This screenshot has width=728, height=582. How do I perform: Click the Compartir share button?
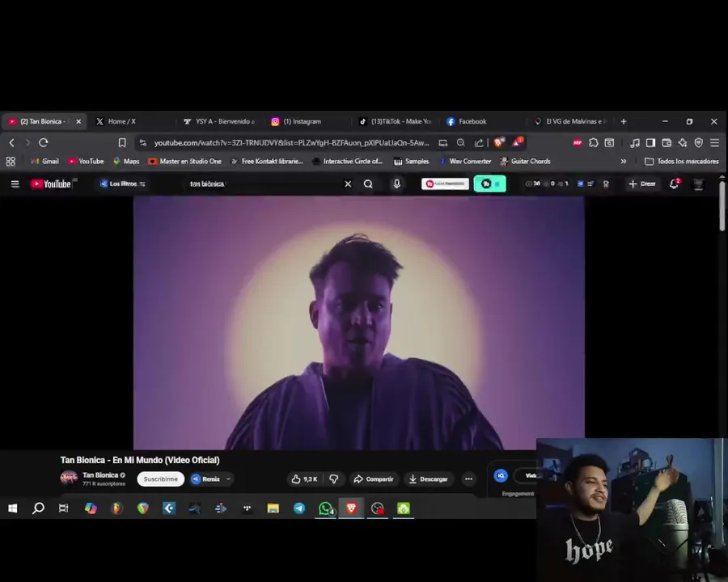pos(373,479)
